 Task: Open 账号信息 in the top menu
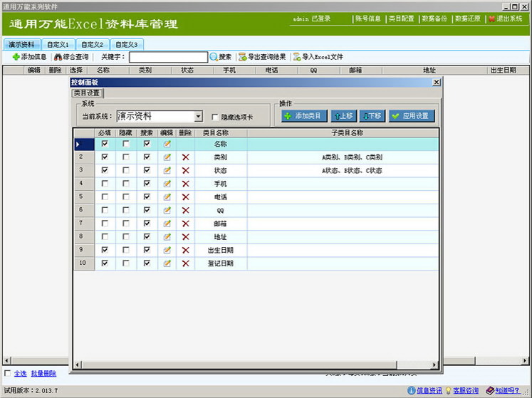pos(367,19)
